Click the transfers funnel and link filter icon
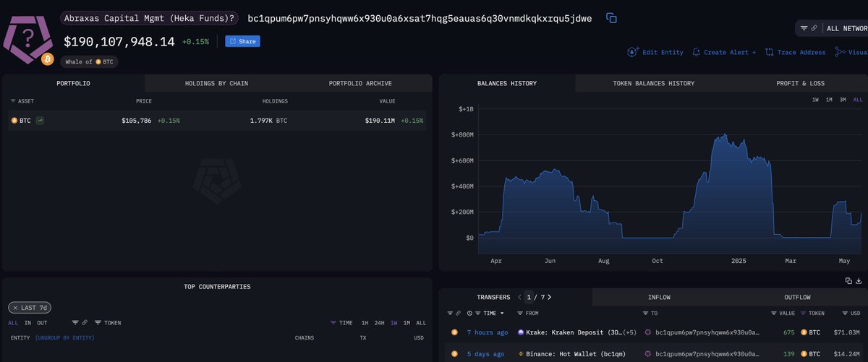The width and height of the screenshot is (868, 362). tap(454, 313)
